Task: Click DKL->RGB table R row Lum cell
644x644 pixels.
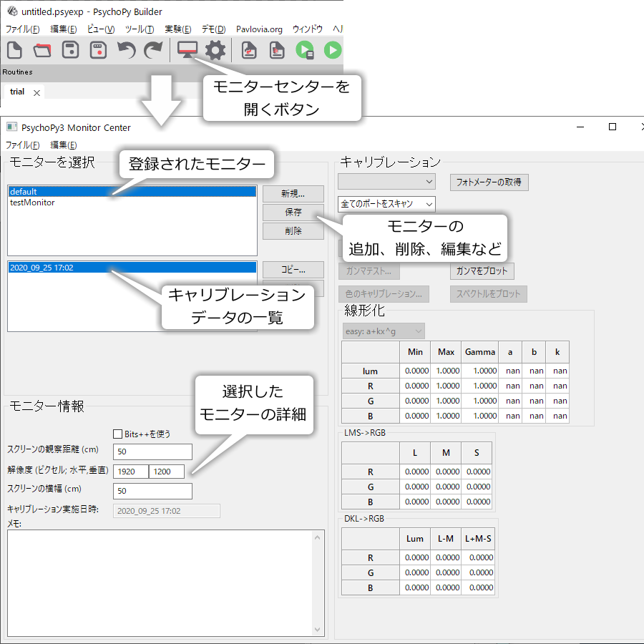Action: point(415,557)
